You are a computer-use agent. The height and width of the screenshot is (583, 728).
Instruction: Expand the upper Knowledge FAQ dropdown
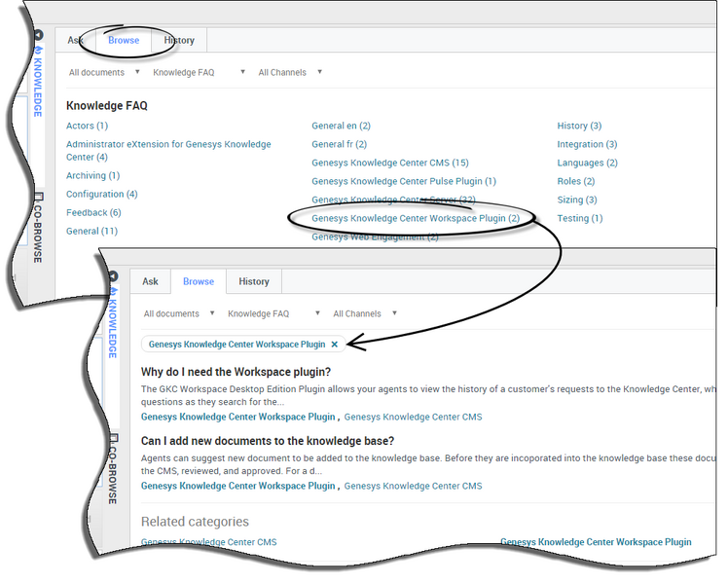click(x=197, y=72)
